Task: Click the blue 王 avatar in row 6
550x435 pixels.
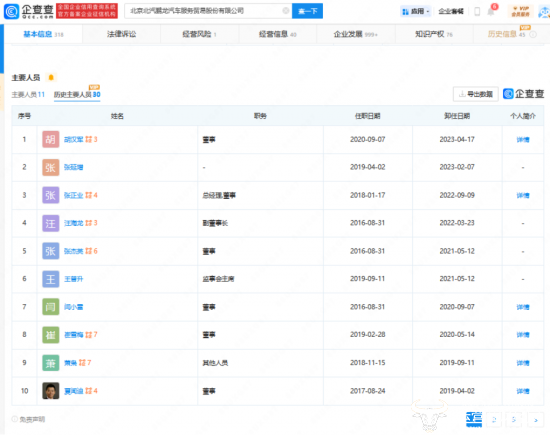Action: (51, 279)
